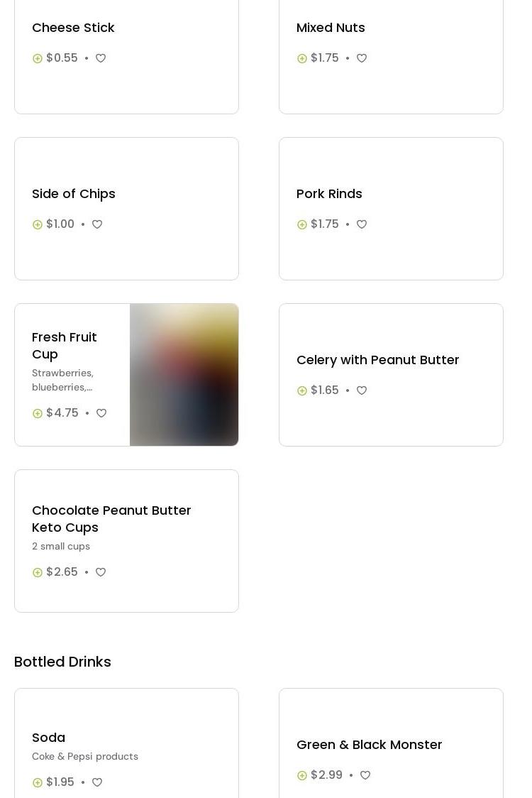Favorite the Cheese Stick with heart
532x798 pixels.
[x=101, y=58]
